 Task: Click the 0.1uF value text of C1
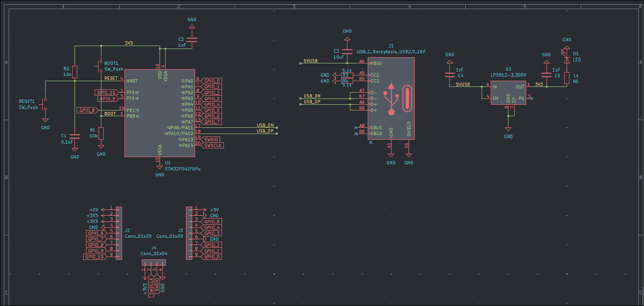coord(67,142)
